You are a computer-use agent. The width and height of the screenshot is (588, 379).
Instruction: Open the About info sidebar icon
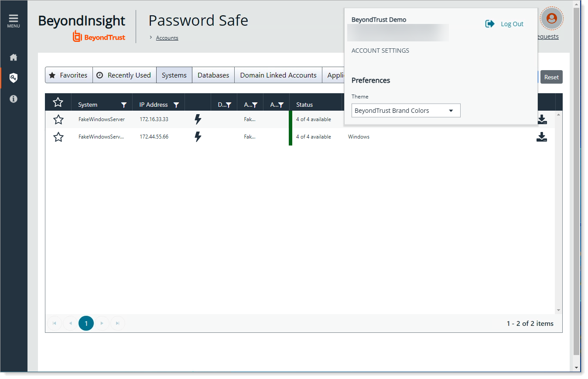click(x=14, y=99)
